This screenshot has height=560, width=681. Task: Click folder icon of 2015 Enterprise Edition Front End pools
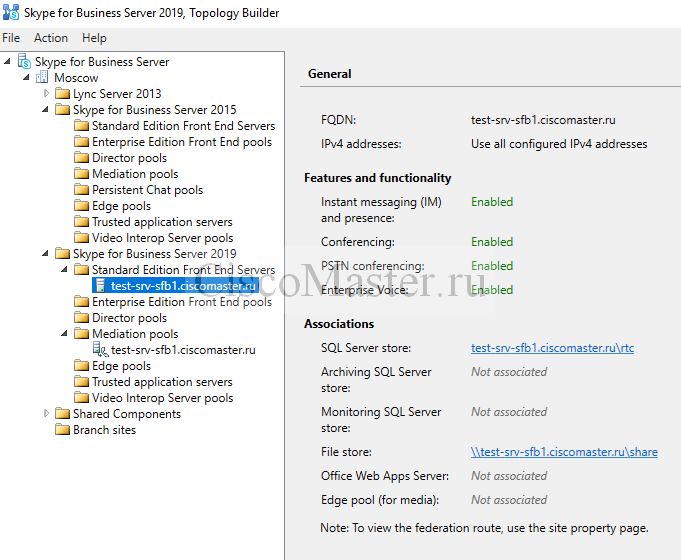(x=81, y=141)
